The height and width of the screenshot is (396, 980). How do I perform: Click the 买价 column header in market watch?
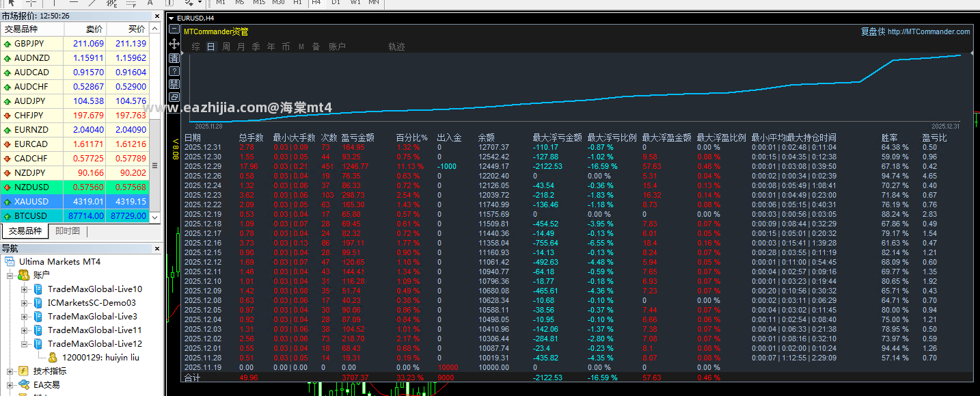coord(128,29)
